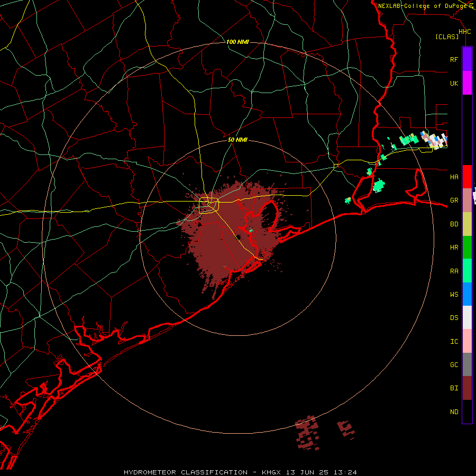The height and width of the screenshot is (476, 476).
Task: Click the HR heavy rain swatch
Action: (467, 248)
